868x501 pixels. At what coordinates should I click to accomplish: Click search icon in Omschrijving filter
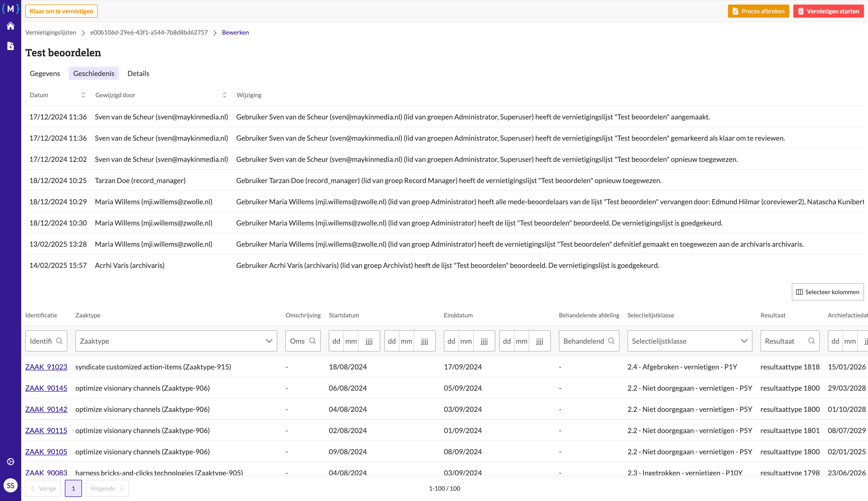point(312,341)
